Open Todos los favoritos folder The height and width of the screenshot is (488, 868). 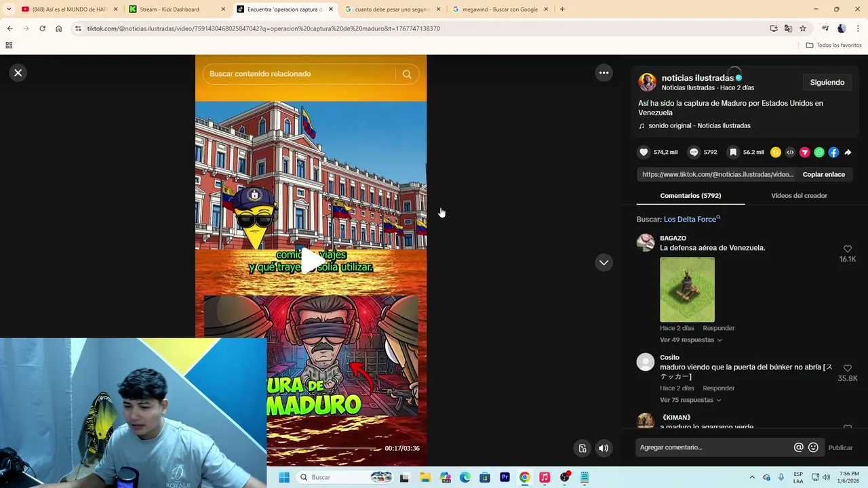833,45
